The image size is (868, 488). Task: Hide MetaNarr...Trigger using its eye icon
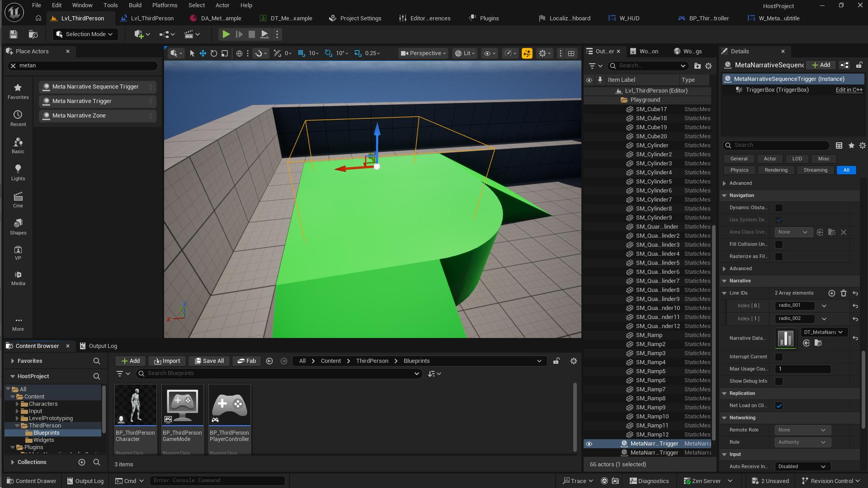click(x=589, y=443)
